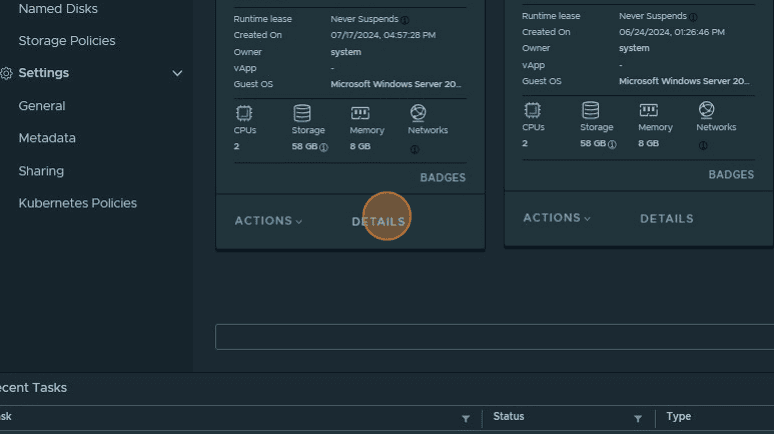
Task: Select '8 GB' memory value on 06/24/2024 card
Action: tap(648, 143)
